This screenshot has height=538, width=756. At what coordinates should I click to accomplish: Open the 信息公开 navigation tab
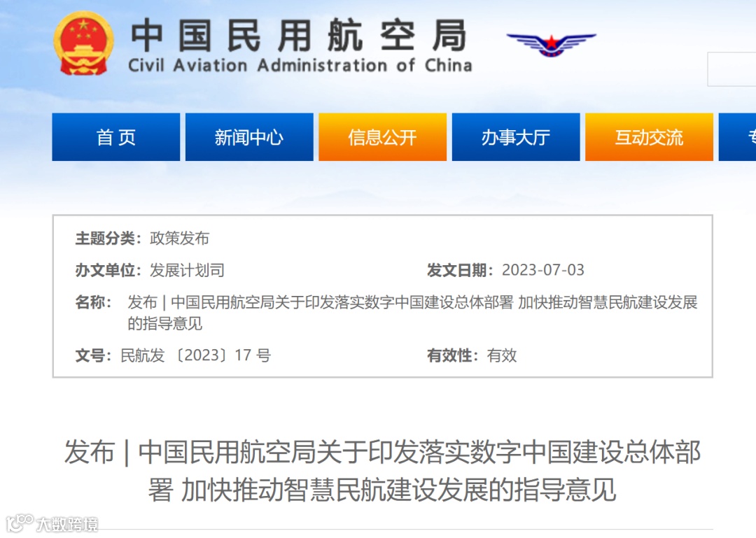click(x=382, y=137)
